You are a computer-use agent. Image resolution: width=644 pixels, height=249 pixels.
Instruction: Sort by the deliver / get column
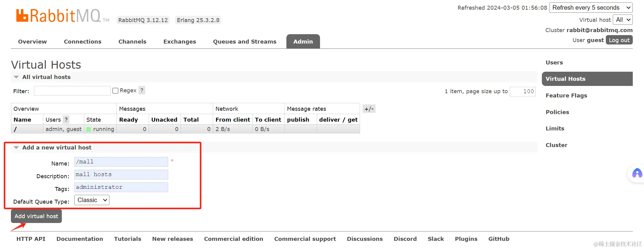tap(338, 120)
